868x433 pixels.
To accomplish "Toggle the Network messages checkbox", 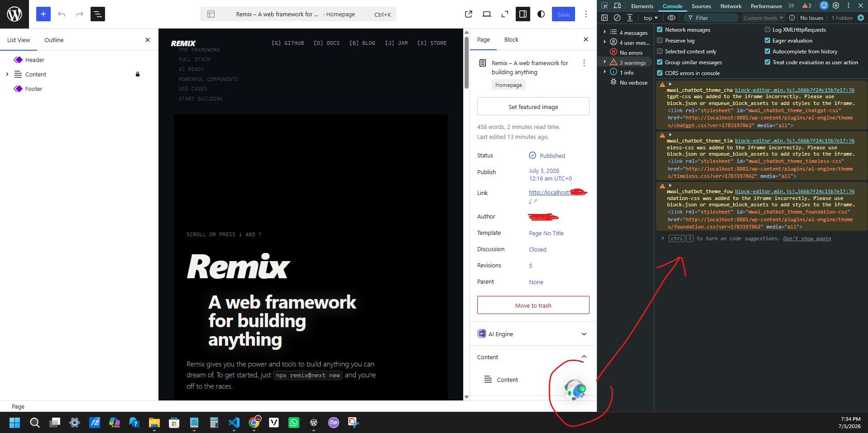I will [x=660, y=30].
